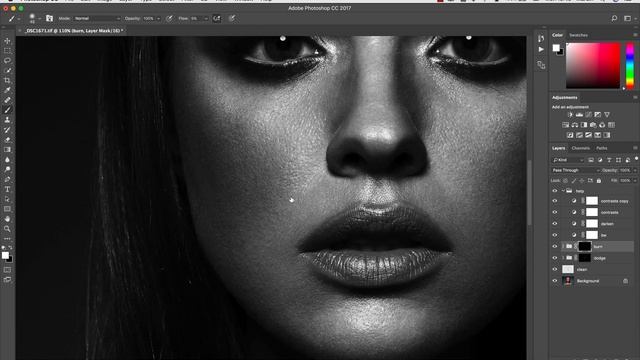The height and width of the screenshot is (360, 640).
Task: Toggle pressure for opacity button
Action: (169, 18)
